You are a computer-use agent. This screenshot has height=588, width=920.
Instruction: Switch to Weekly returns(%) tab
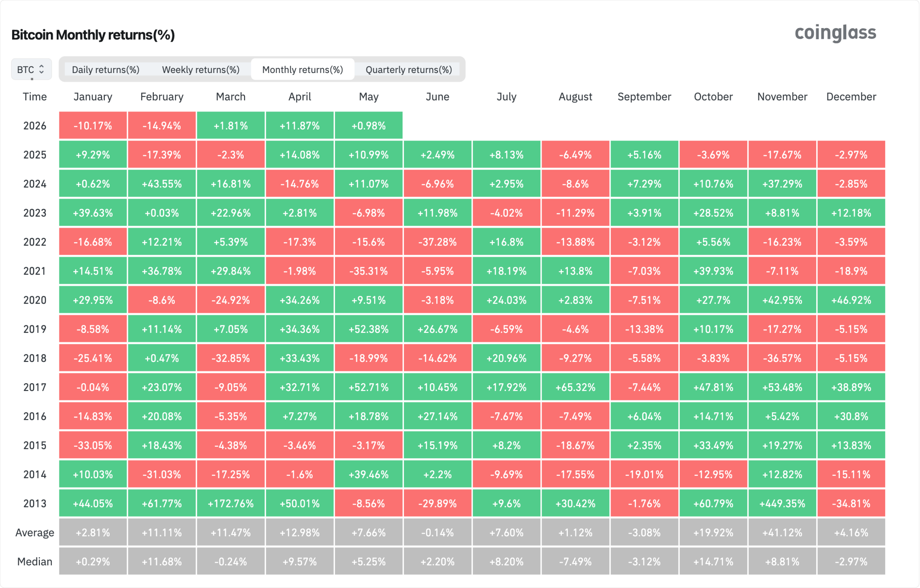point(201,69)
